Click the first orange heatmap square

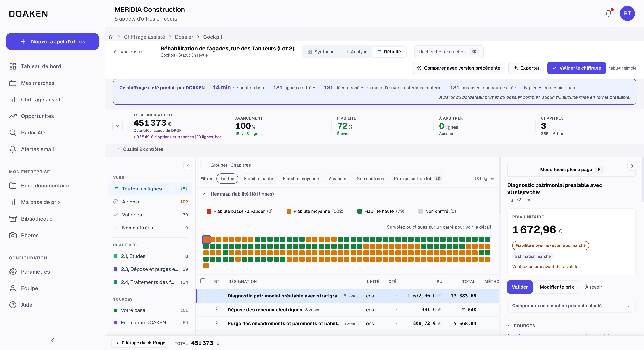click(206, 239)
